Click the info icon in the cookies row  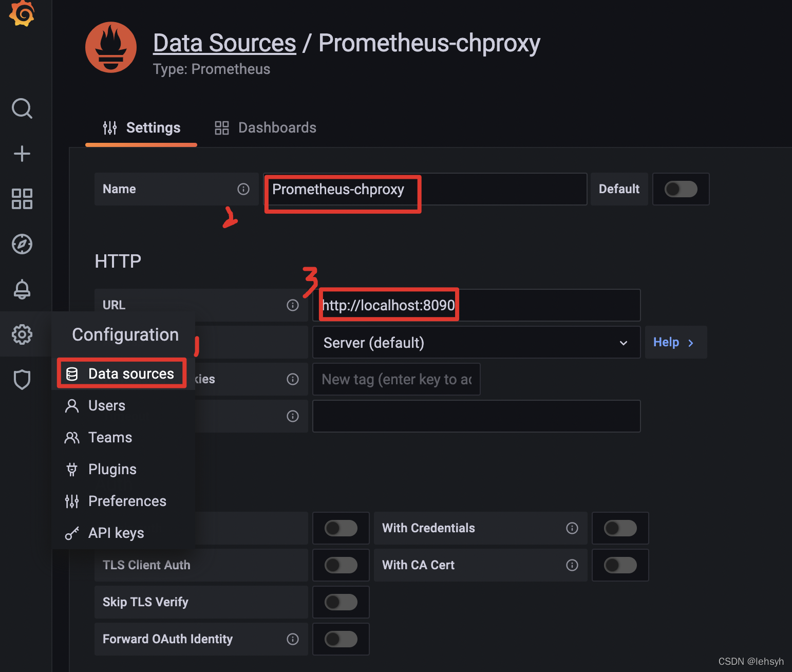(x=293, y=379)
